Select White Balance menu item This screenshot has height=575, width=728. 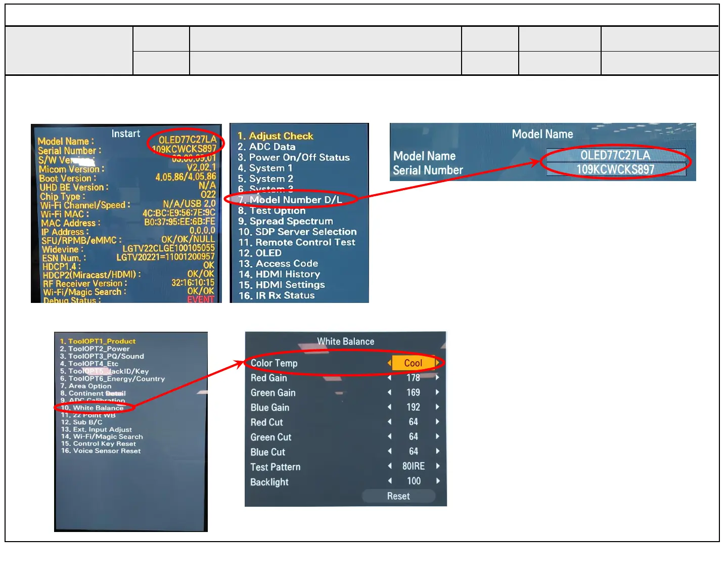point(92,408)
